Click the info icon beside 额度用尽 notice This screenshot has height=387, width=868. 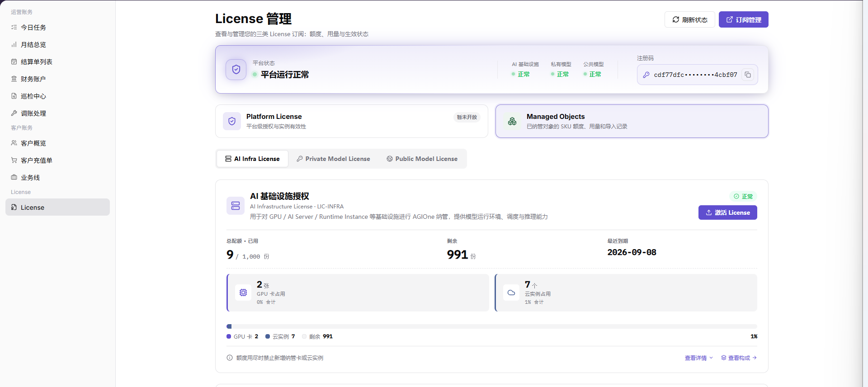[x=230, y=358]
